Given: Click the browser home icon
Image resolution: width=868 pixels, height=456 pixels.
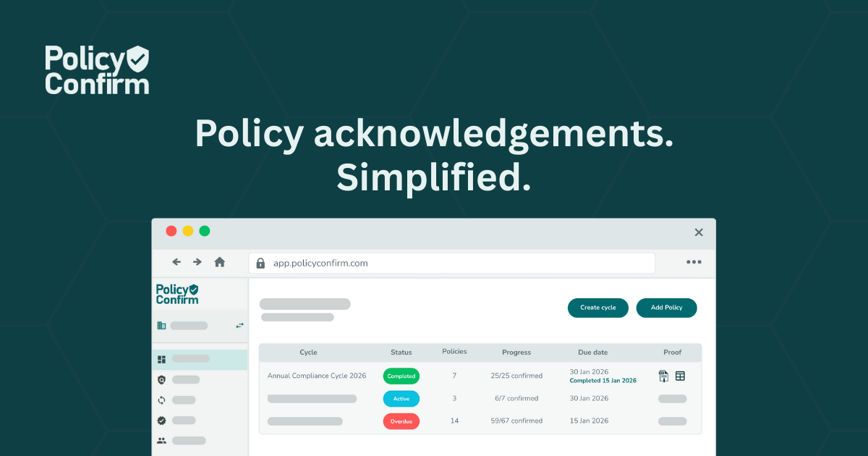Looking at the screenshot, I should pyautogui.click(x=219, y=262).
